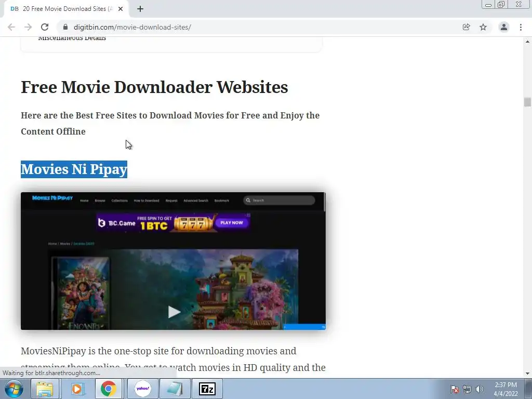Close the '20 Free Movie Download Sites' tab
The image size is (532, 399).
[x=121, y=9]
